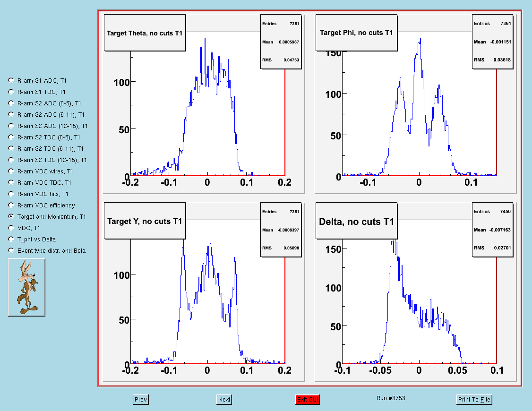The width and height of the screenshot is (532, 411).
Task: Click the Delta histogram title box
Action: [356, 221]
